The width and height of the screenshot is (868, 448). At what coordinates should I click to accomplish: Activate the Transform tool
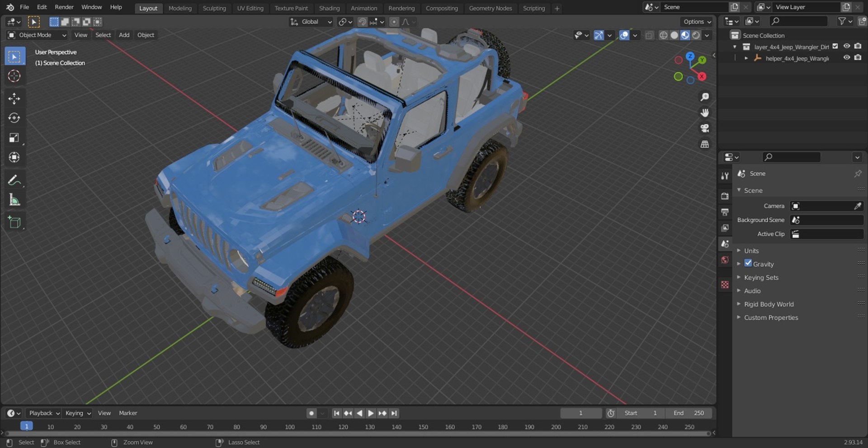pyautogui.click(x=14, y=157)
